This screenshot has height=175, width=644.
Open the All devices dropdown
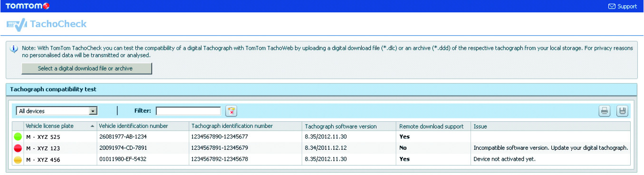point(57,111)
